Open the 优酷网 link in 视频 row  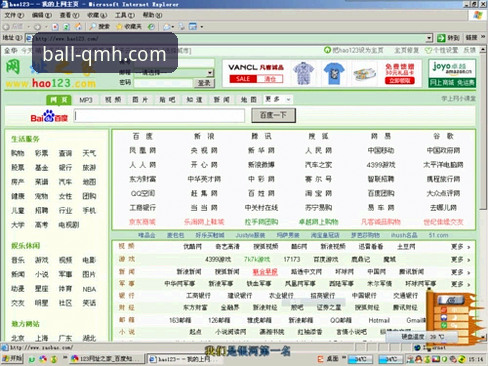pyautogui.click(x=192, y=247)
